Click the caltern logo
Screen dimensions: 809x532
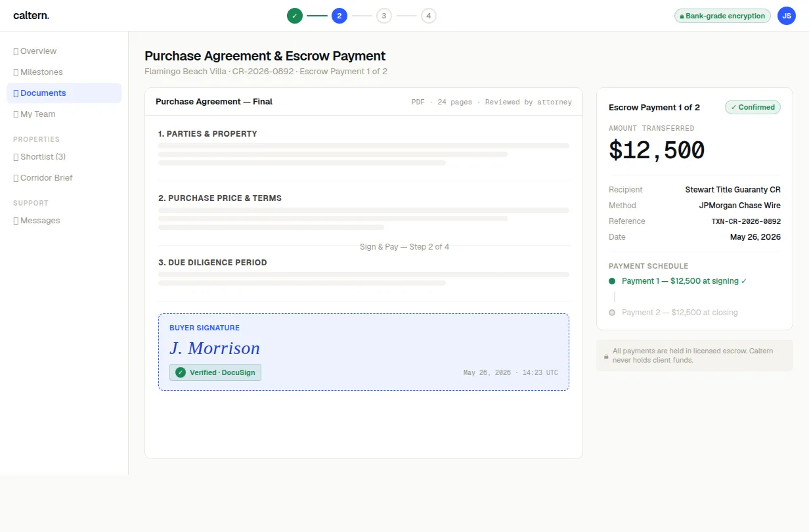[31, 15]
